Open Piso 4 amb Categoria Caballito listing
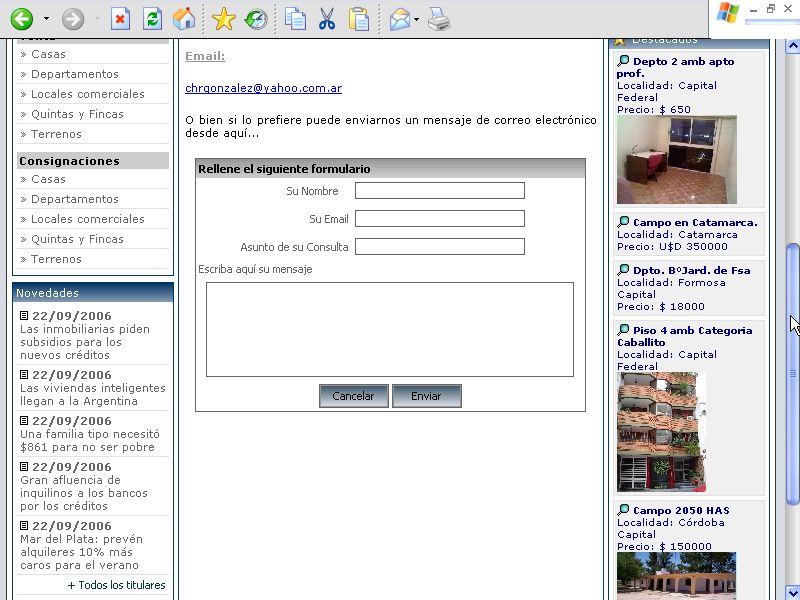 [x=684, y=336]
